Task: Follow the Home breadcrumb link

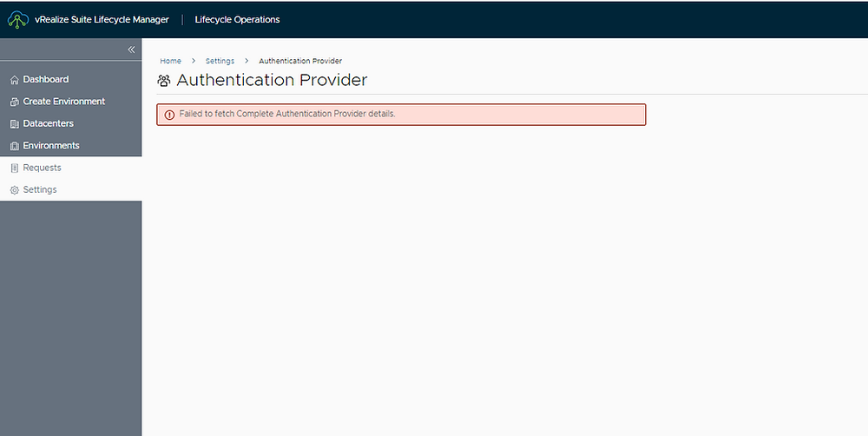Action: point(170,61)
